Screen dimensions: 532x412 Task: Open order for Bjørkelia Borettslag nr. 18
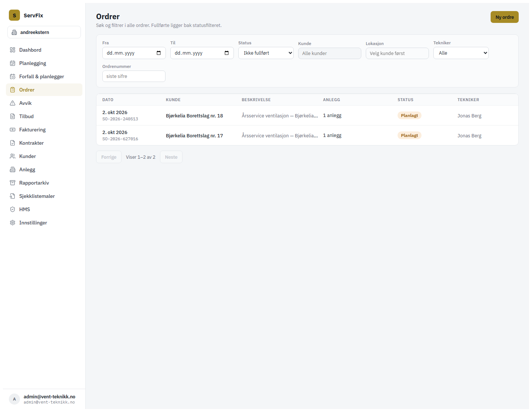click(x=307, y=116)
